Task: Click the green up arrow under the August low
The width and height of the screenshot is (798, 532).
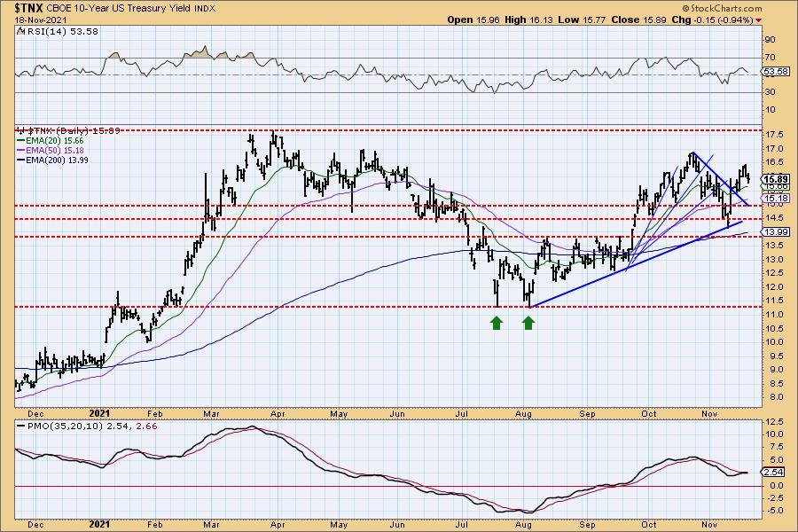Action: (x=528, y=323)
